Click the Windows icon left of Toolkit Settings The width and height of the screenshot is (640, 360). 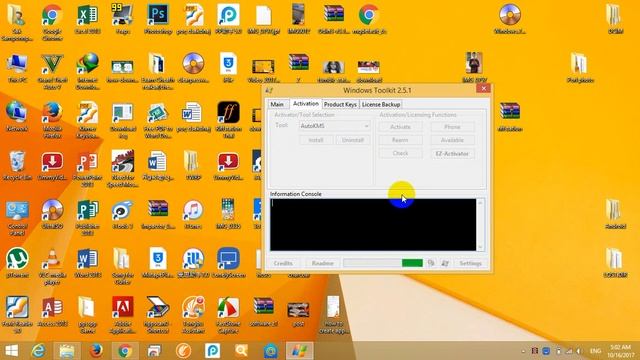[x=445, y=263]
